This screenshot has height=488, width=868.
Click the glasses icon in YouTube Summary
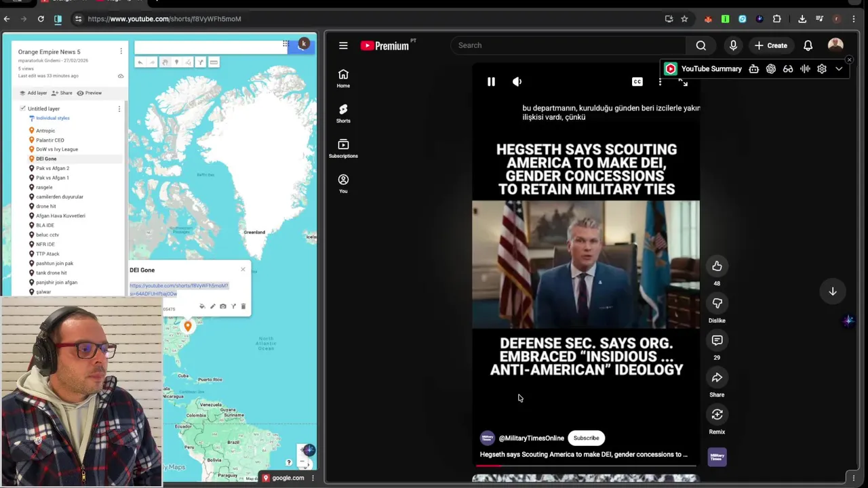(x=787, y=68)
